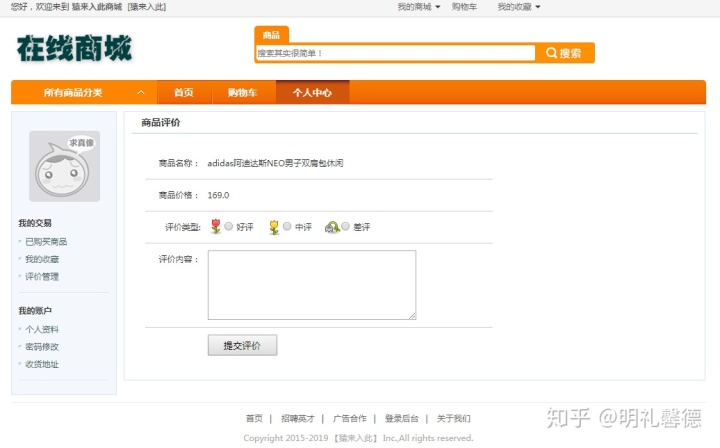
Task: Open 评价管理 in the sidebar
Action: click(42, 277)
